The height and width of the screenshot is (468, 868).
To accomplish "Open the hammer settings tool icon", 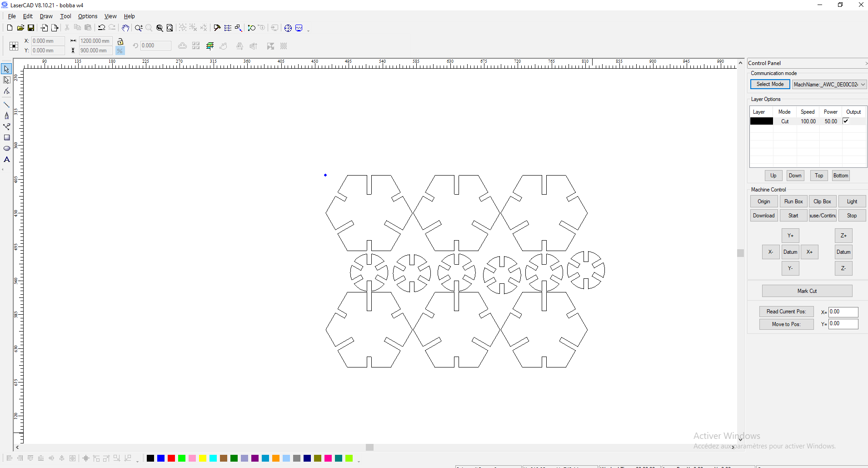I will click(217, 28).
